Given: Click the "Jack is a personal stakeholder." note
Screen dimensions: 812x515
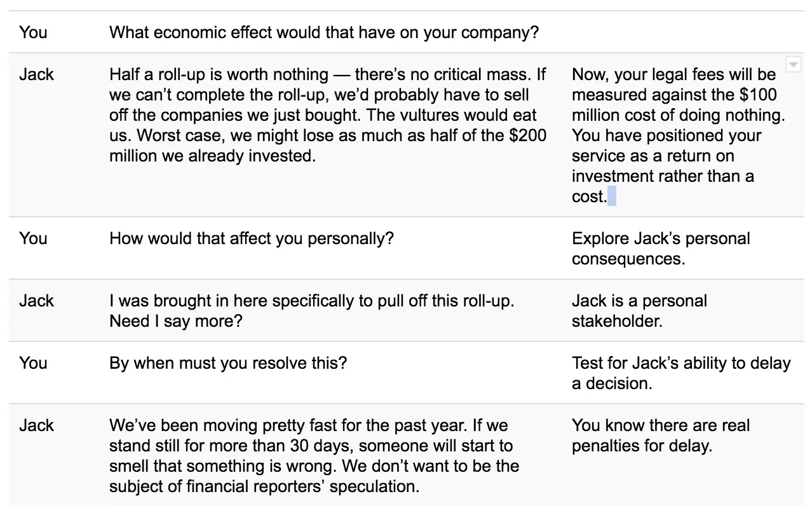Looking at the screenshot, I should (639, 311).
